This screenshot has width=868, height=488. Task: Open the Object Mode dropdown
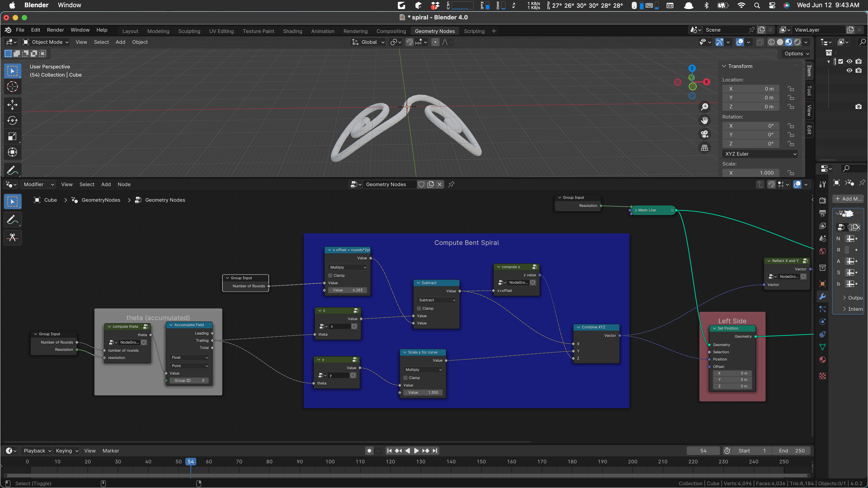(x=45, y=42)
